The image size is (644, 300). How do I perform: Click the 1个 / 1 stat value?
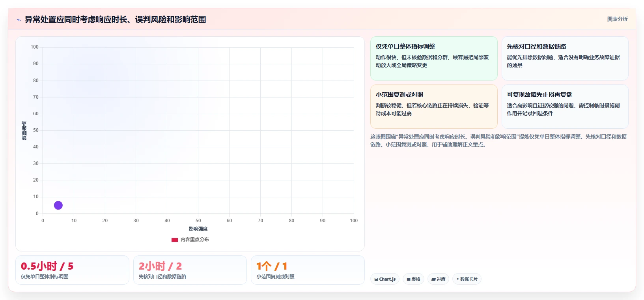(x=272, y=266)
